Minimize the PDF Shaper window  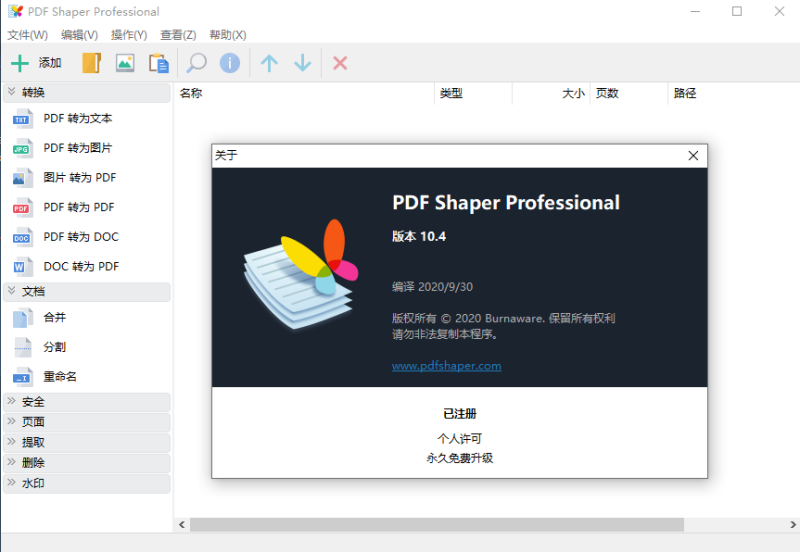[x=695, y=11]
